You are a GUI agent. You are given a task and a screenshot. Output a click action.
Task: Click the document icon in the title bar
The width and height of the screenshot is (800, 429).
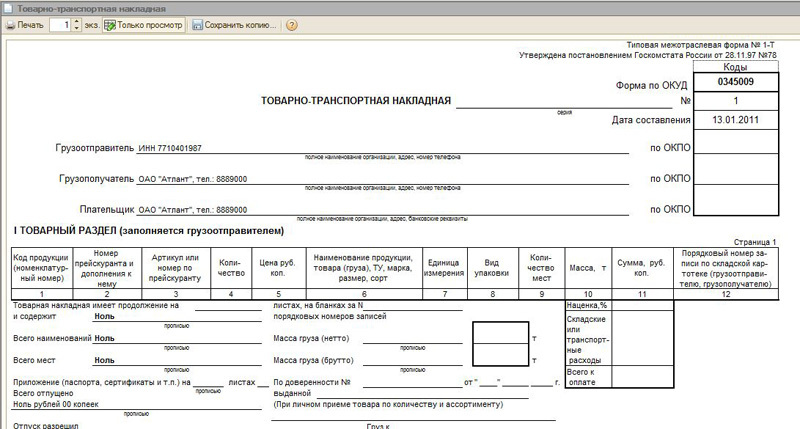pyautogui.click(x=8, y=7)
